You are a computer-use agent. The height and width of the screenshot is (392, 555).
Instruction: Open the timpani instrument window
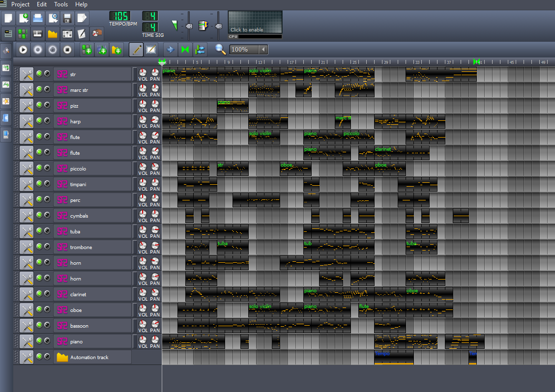click(92, 184)
